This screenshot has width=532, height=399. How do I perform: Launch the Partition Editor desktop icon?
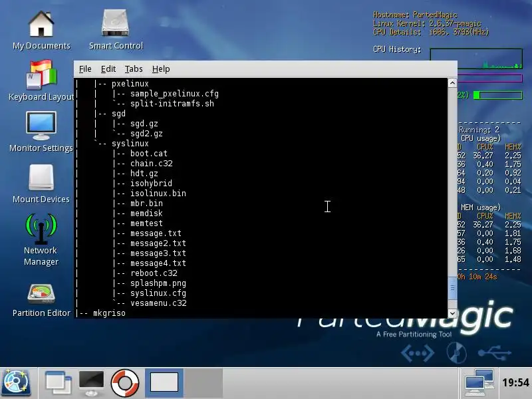tap(41, 301)
